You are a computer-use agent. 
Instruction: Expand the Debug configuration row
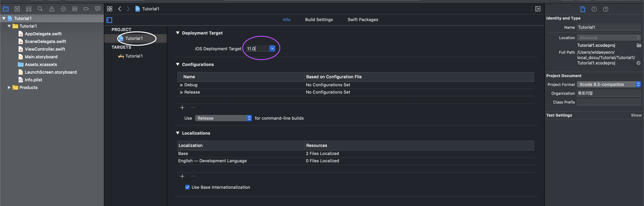click(x=182, y=85)
